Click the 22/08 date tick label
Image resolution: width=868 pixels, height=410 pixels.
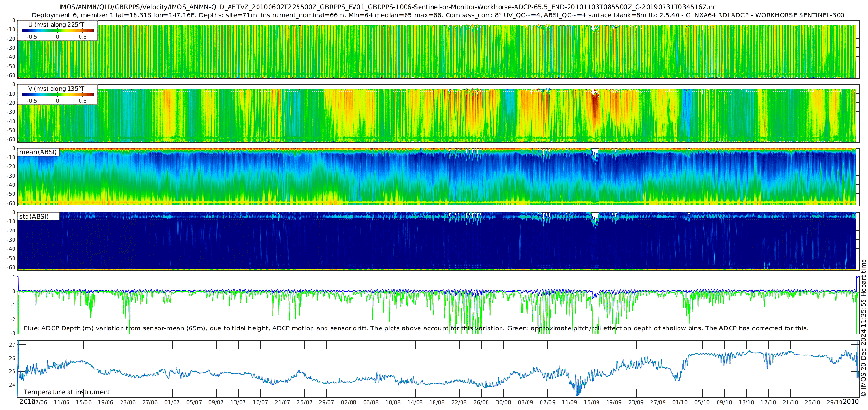coord(459,402)
